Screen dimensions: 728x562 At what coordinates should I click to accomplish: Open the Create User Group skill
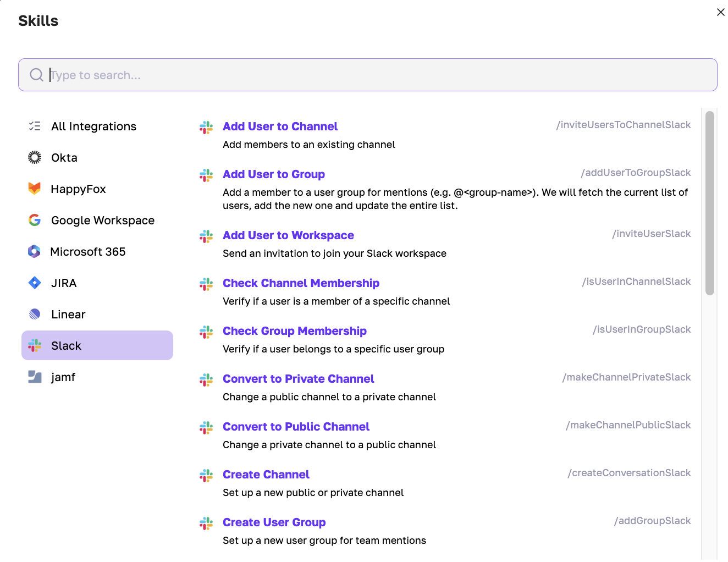(274, 522)
